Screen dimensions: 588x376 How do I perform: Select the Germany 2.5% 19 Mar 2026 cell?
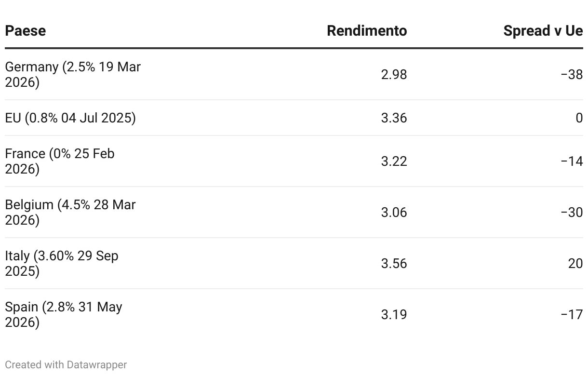pyautogui.click(x=72, y=74)
